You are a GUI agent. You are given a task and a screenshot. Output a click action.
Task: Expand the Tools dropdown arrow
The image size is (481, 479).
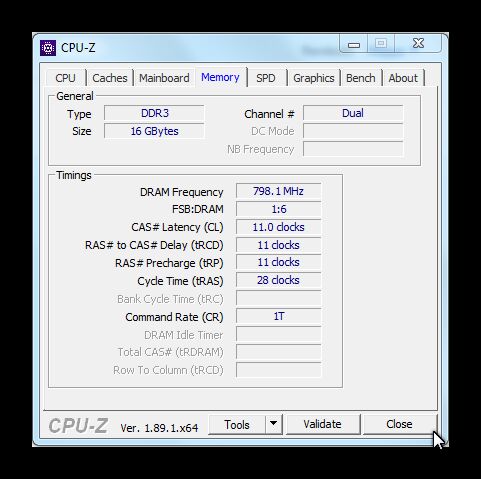coord(274,425)
